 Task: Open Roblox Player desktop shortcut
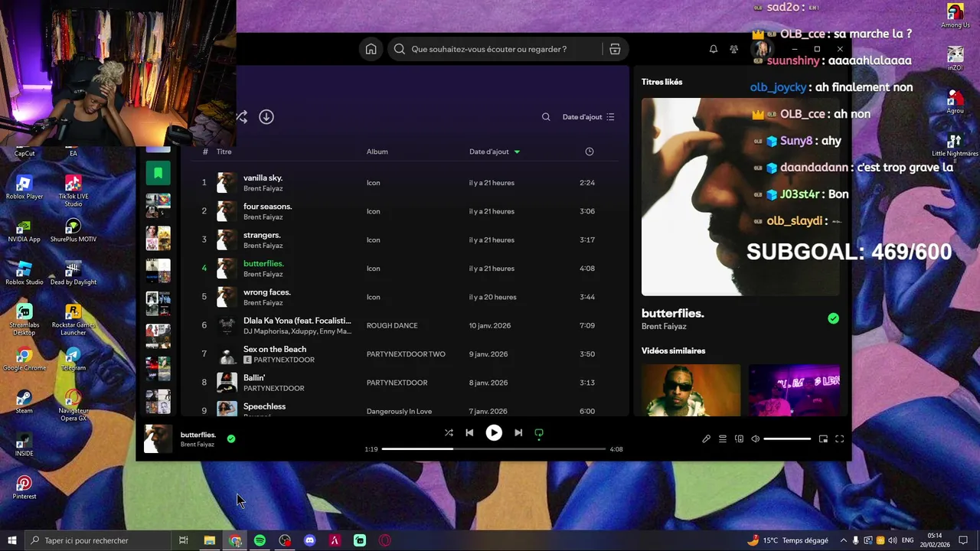point(24,187)
